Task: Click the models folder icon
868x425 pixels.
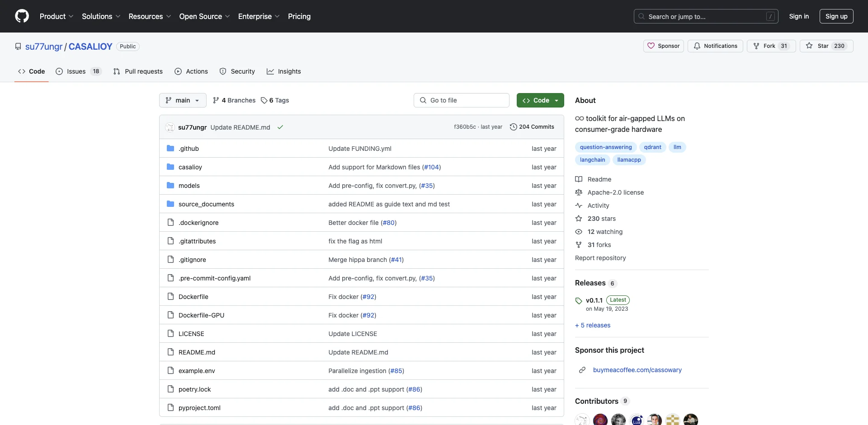Action: [x=170, y=186]
